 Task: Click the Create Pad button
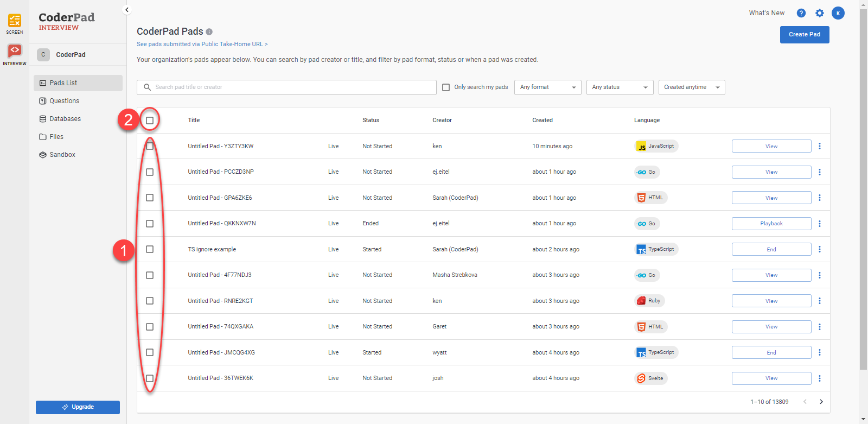point(804,35)
